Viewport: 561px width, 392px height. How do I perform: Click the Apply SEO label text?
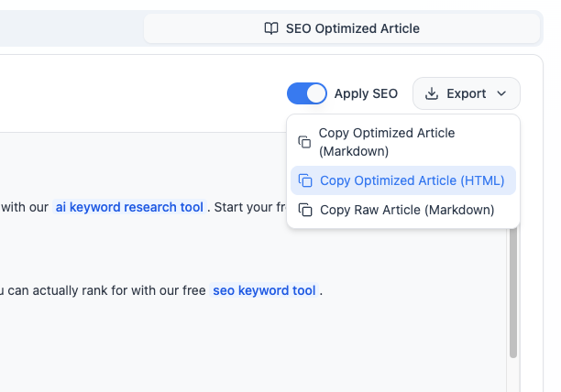tap(366, 93)
